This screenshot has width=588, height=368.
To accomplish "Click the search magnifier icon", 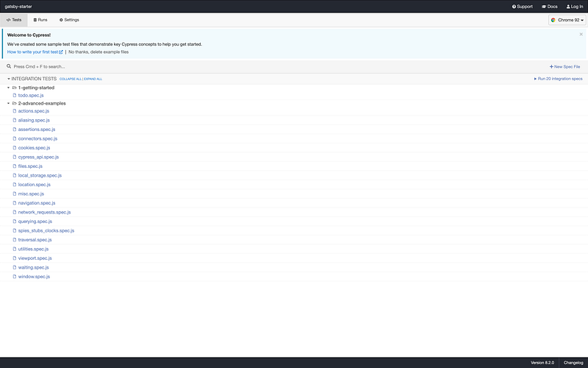I will tap(9, 66).
